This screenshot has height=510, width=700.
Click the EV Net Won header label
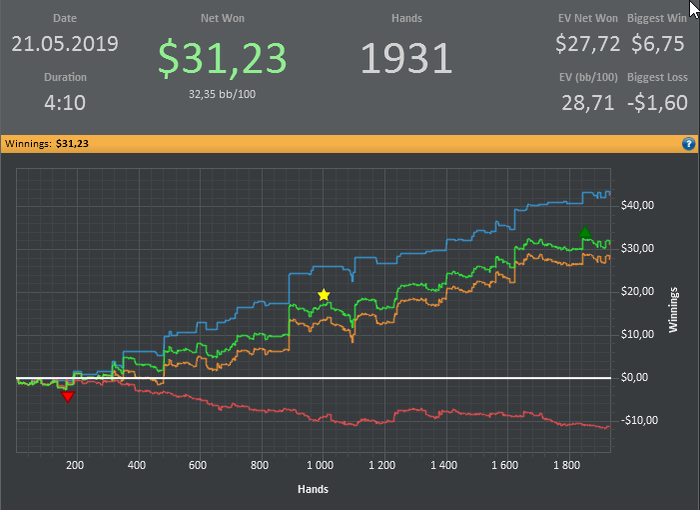click(588, 18)
